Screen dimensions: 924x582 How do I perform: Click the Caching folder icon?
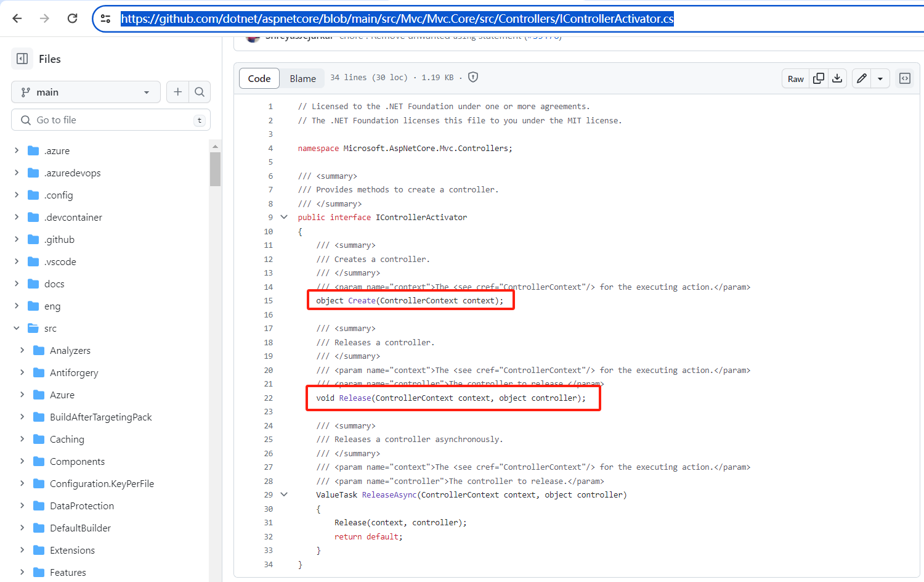click(x=39, y=439)
